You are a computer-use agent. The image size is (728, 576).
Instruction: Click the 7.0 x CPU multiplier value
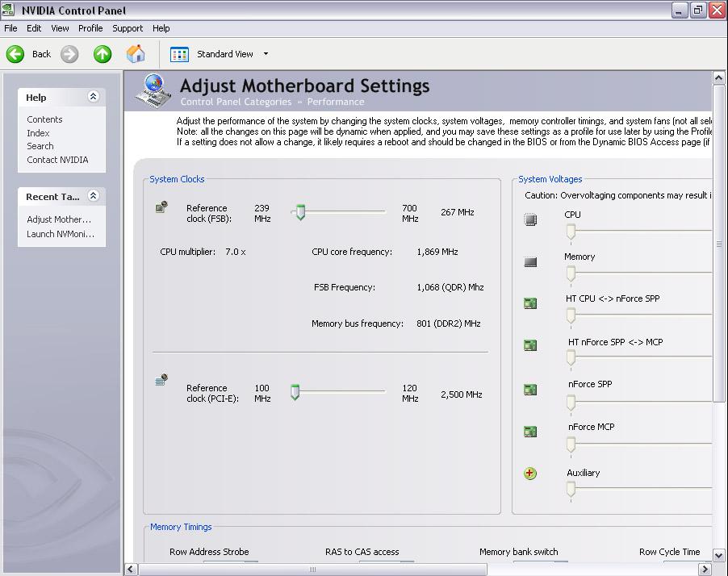236,252
